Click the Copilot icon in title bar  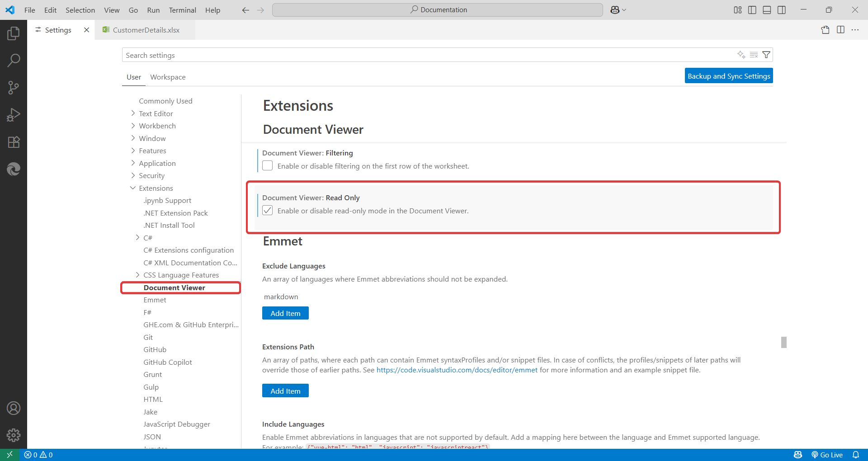(x=615, y=10)
